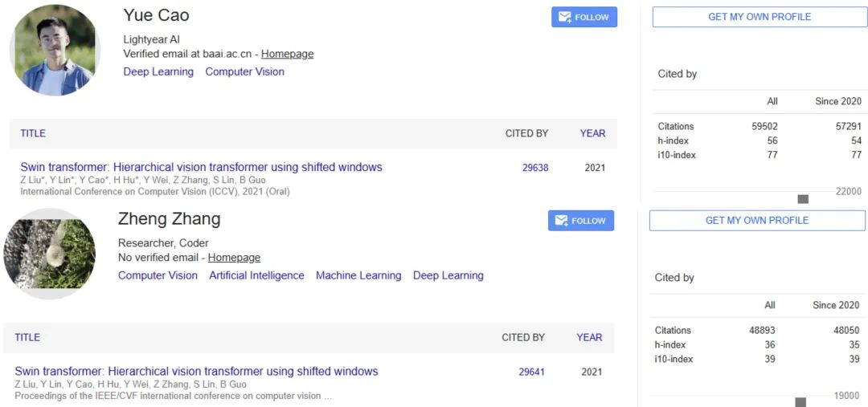Select Zheng Zhang's Artificial Intelligence tag

[256, 275]
